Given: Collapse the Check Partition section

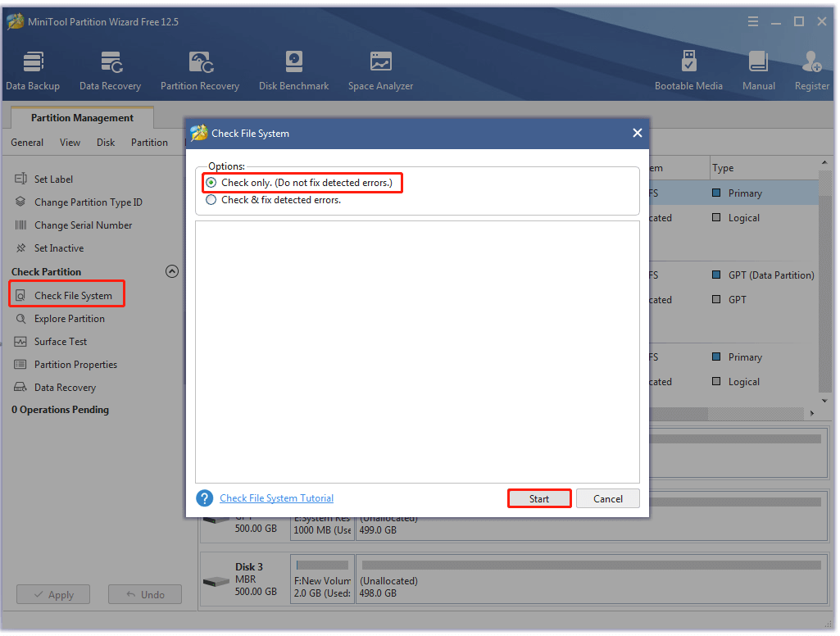Looking at the screenshot, I should pos(172,271).
